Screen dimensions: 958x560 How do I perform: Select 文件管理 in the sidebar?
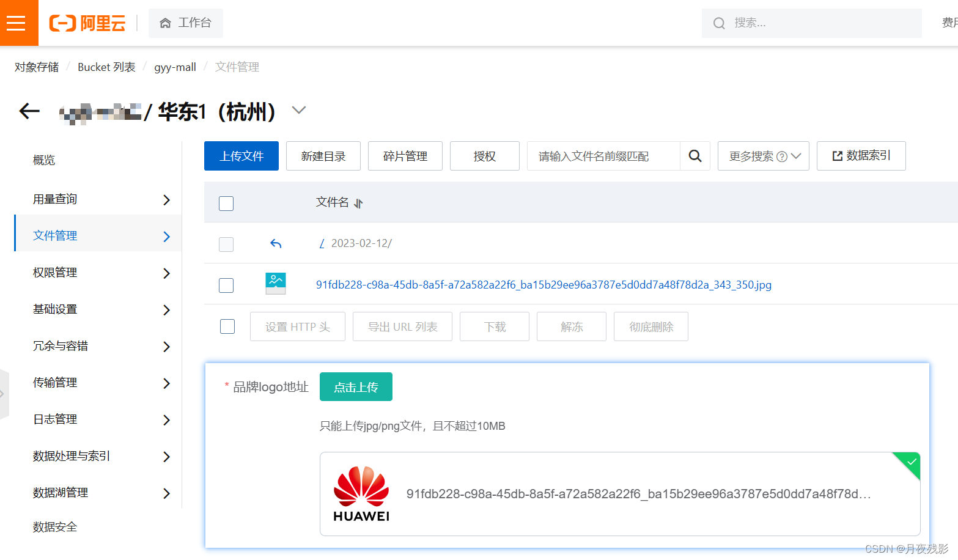55,236
